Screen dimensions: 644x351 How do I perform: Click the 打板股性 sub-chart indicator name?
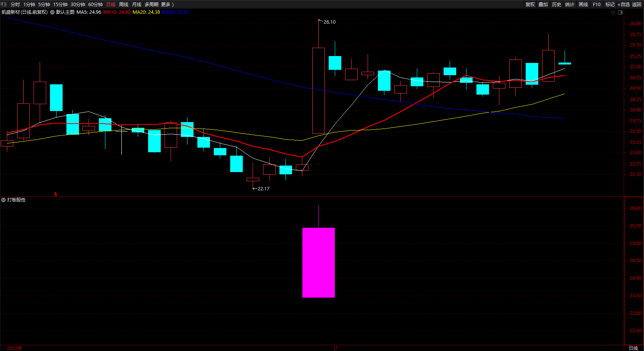pyautogui.click(x=16, y=200)
